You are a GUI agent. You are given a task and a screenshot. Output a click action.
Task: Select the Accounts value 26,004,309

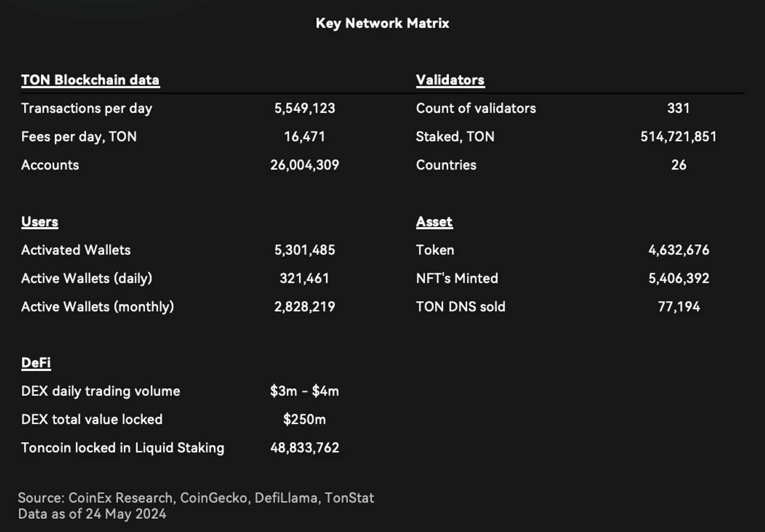tap(305, 165)
